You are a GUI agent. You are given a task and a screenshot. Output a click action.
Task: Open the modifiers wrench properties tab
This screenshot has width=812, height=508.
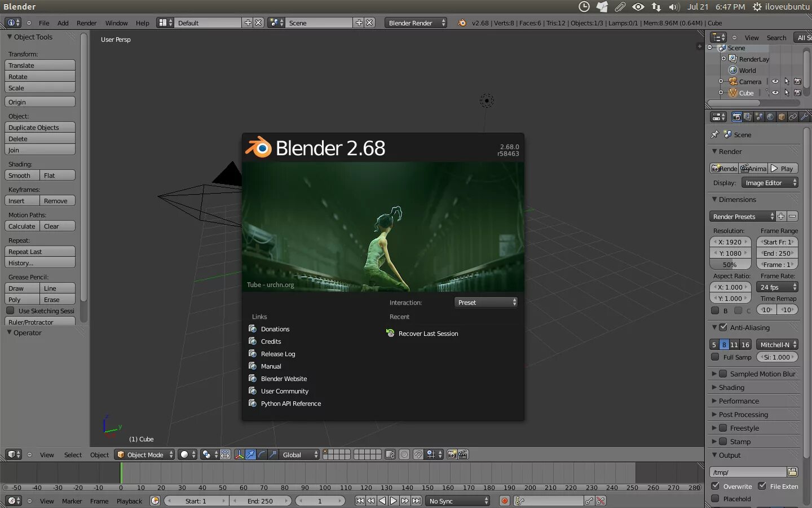pos(804,117)
